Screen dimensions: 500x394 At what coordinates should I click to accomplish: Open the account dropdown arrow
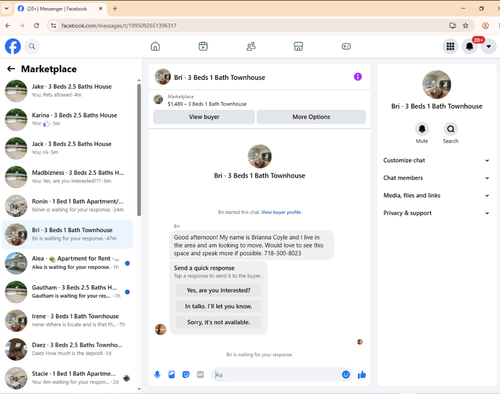[489, 46]
